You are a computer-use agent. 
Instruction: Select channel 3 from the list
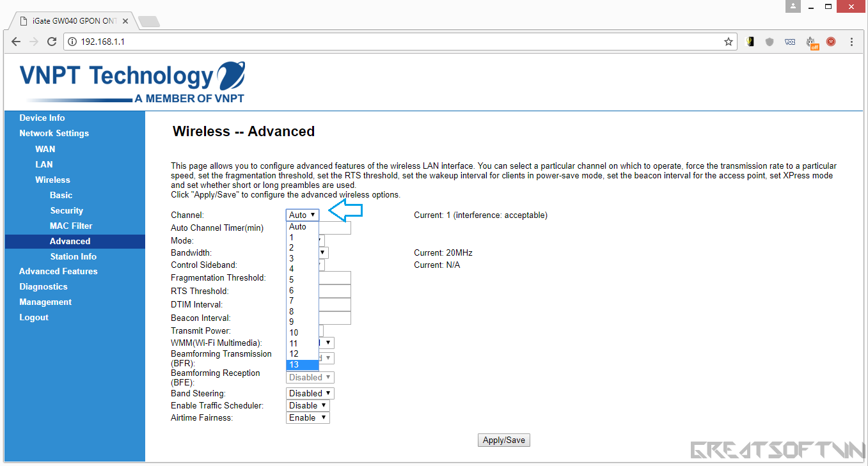tap(302, 258)
